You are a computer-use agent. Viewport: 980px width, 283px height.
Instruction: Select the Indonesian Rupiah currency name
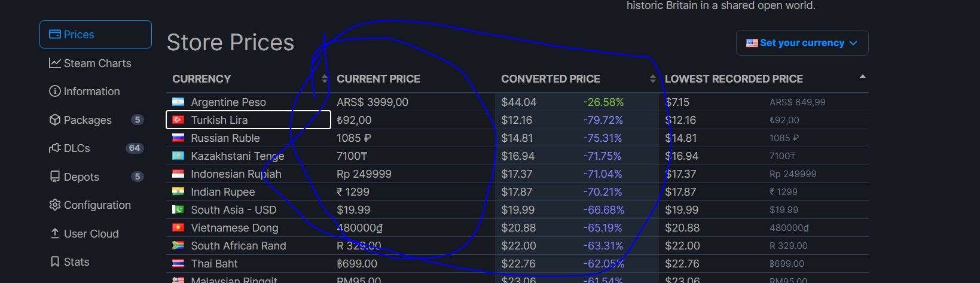pyautogui.click(x=236, y=174)
